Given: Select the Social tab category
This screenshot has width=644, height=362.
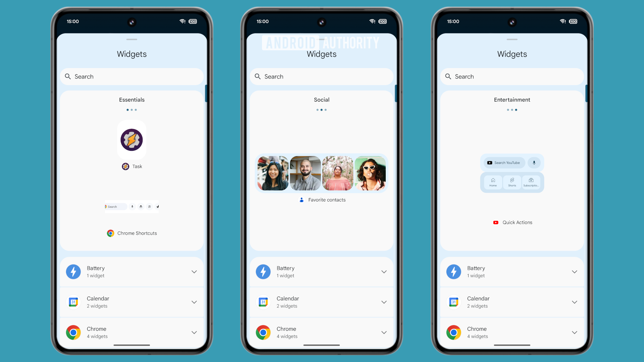Looking at the screenshot, I should [321, 100].
